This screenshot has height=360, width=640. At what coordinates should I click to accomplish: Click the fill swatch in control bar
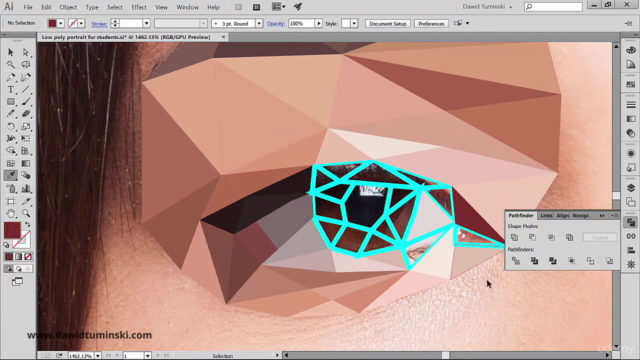pyautogui.click(x=52, y=23)
